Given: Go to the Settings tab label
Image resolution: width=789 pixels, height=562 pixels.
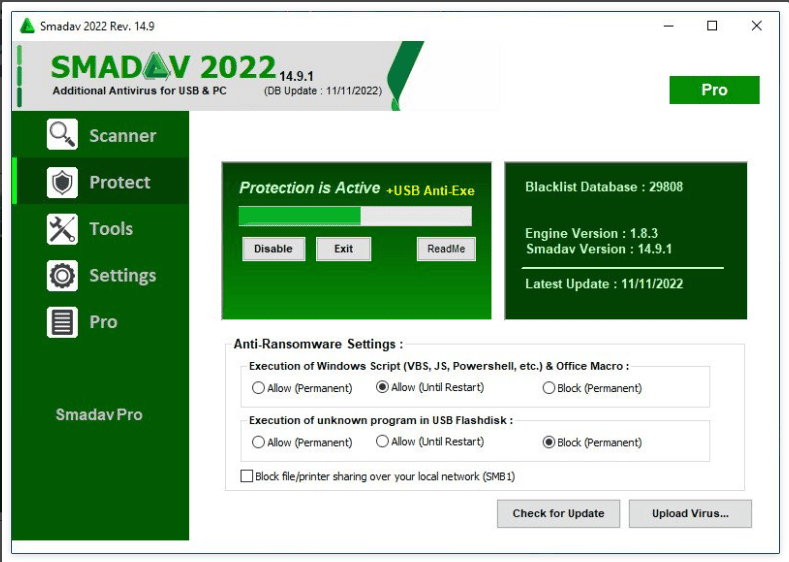Looking at the screenshot, I should coord(123,276).
